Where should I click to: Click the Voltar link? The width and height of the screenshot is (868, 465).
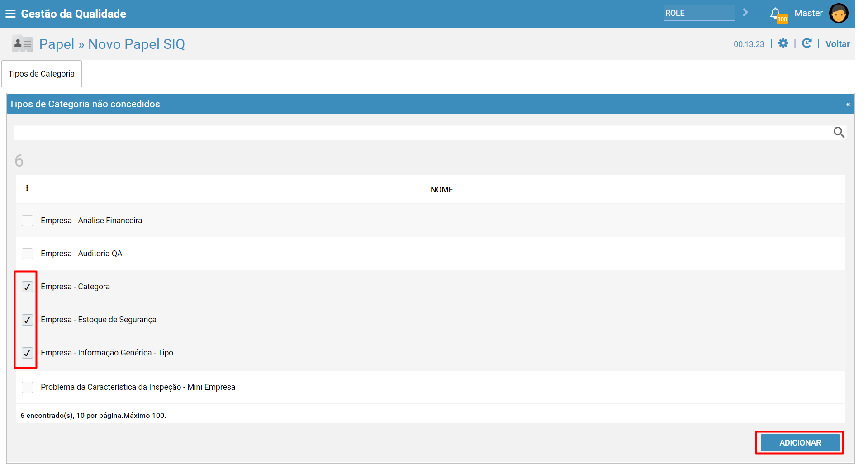click(x=837, y=44)
